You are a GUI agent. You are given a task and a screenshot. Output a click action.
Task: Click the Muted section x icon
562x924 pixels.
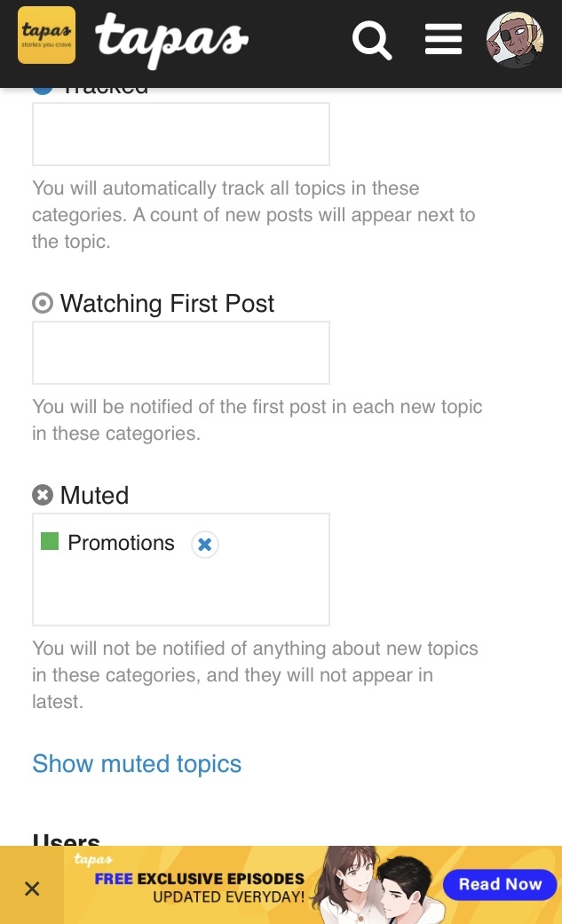tap(43, 496)
